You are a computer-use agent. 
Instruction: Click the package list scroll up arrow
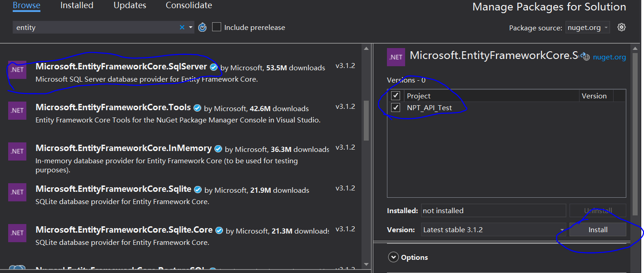(367, 48)
